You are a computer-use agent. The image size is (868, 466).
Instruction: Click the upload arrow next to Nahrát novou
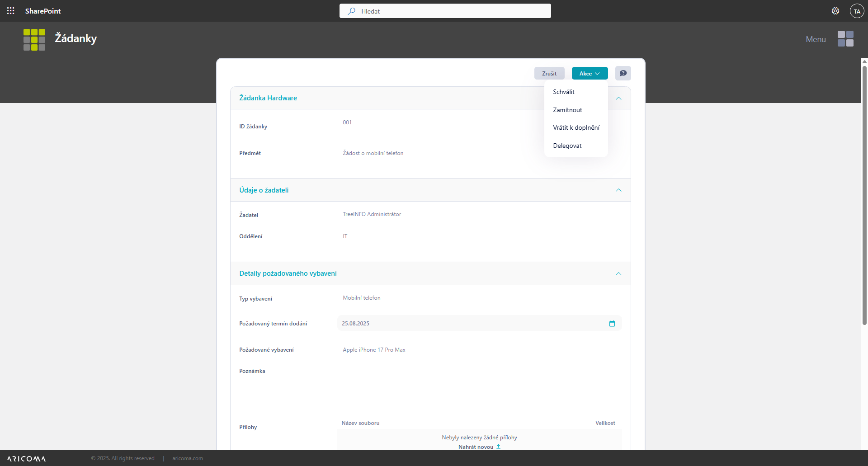[x=498, y=447]
